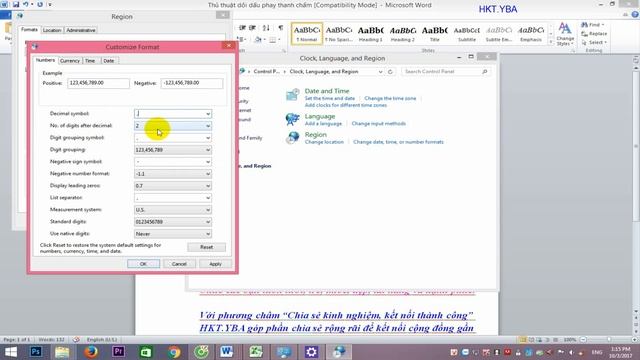Click Find in Word Editing group
Image resolution: width=640 pixels, height=360 pixels.
pyautogui.click(x=593, y=25)
